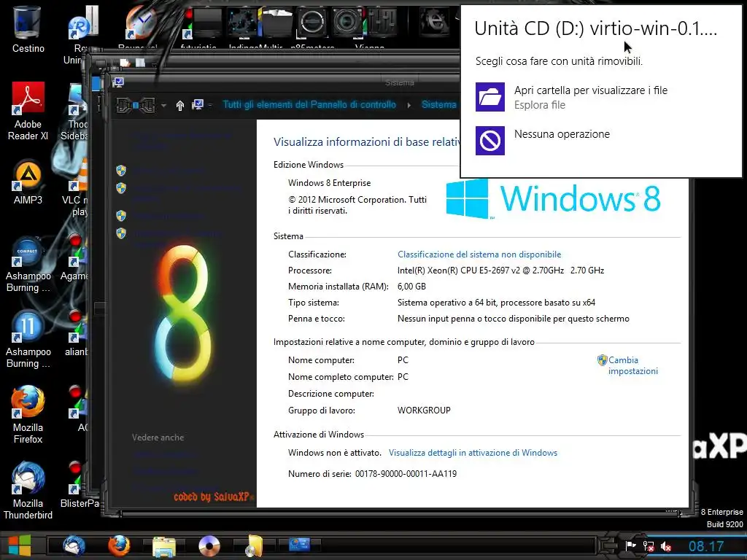Open the Cestino recycle bin desktop icon

tap(28, 29)
